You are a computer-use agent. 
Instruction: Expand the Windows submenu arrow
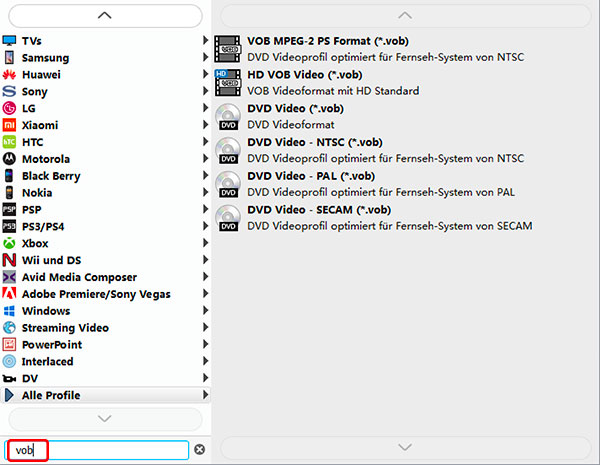coord(205,310)
